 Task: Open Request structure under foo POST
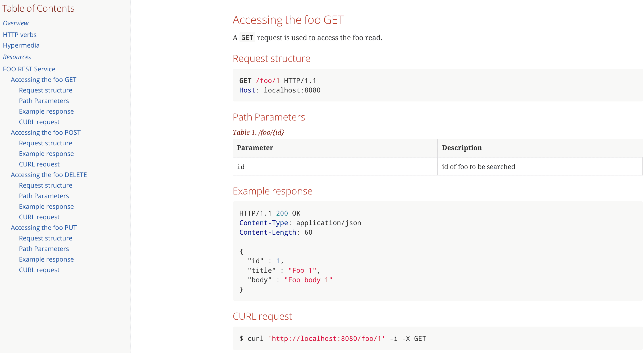click(45, 143)
